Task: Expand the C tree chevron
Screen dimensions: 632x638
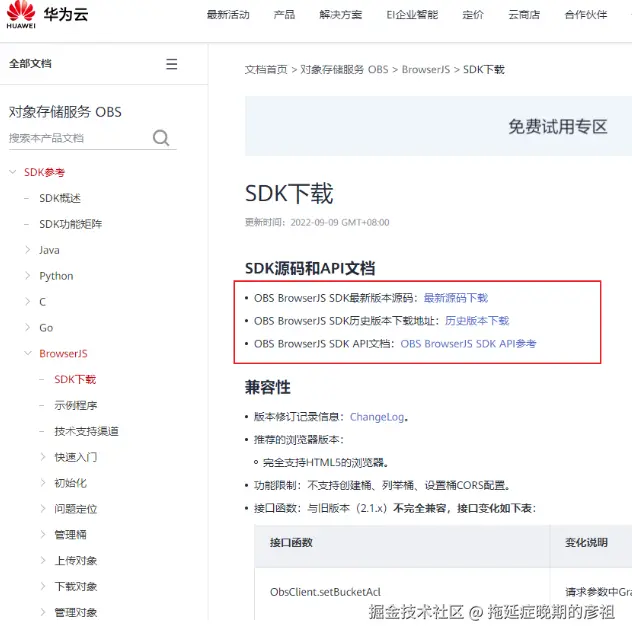Action: coord(28,302)
